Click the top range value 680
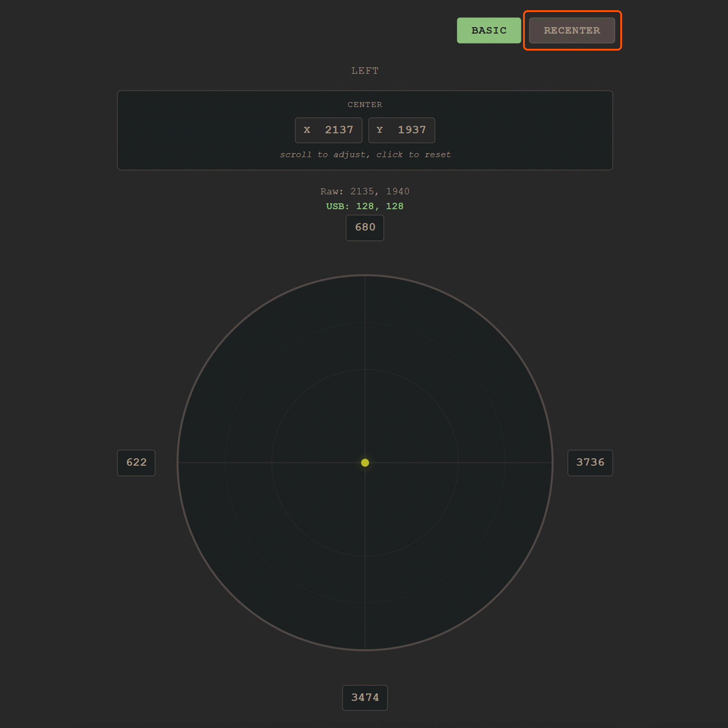Image resolution: width=728 pixels, height=728 pixels. coord(365,227)
